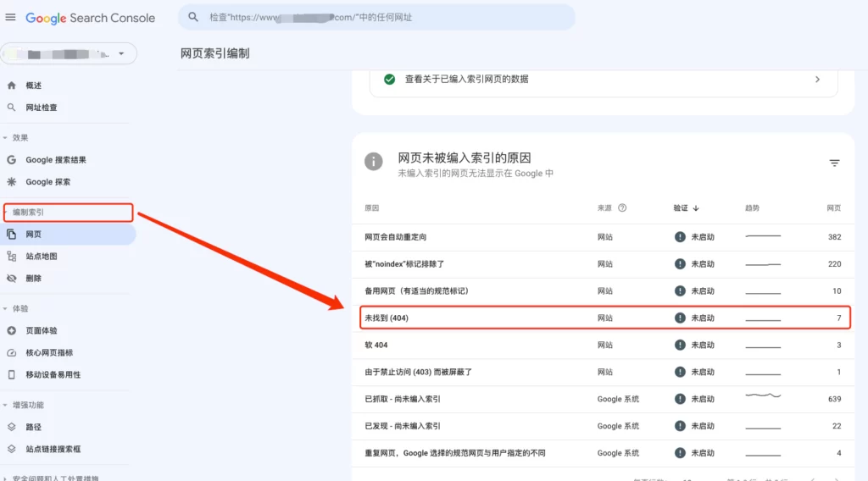Click the phone icon beside 移动设备易用性
This screenshot has width=868, height=481.
tap(12, 375)
